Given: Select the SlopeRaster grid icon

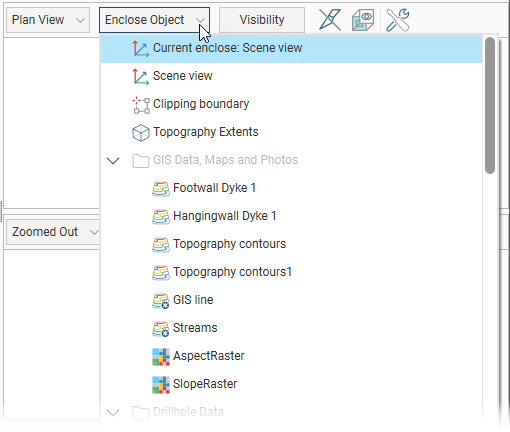Looking at the screenshot, I should pyautogui.click(x=161, y=385).
